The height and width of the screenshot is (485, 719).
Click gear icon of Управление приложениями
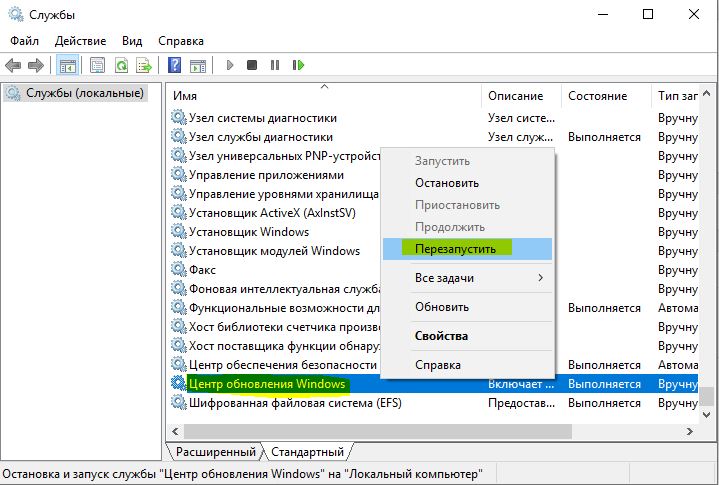(178, 174)
